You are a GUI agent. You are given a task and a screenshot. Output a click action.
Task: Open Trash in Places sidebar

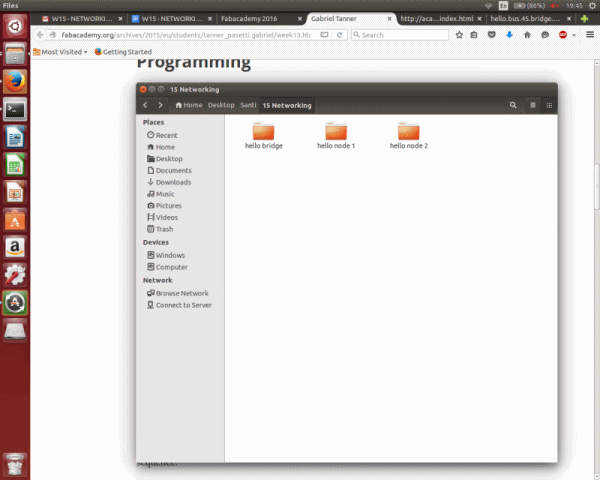160,229
